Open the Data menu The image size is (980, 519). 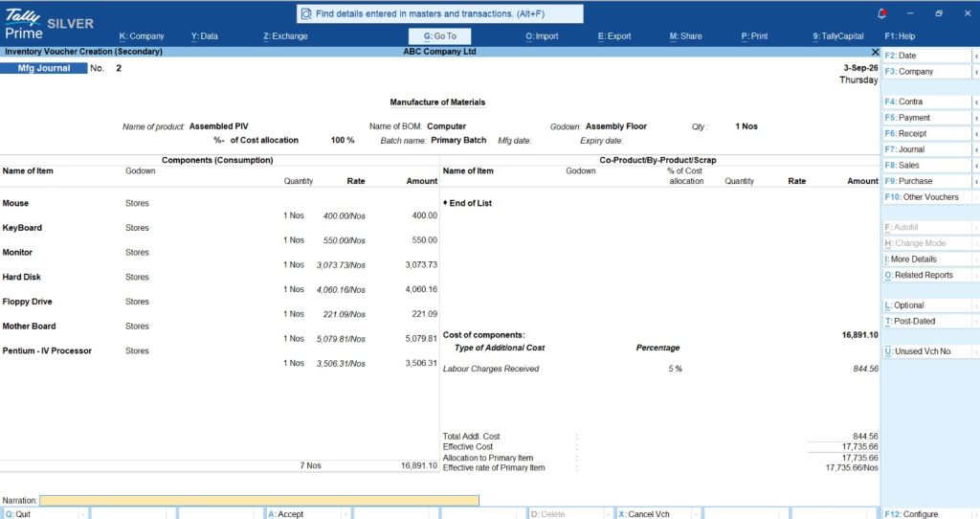(205, 36)
